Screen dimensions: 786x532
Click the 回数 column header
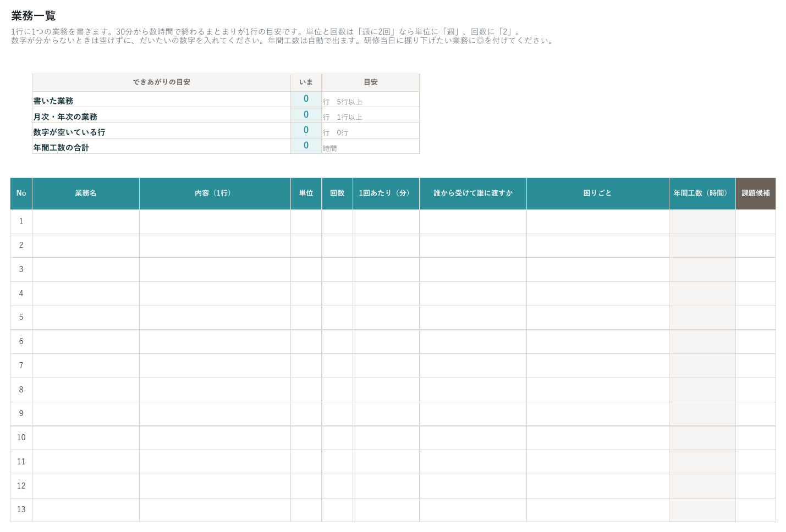click(337, 193)
